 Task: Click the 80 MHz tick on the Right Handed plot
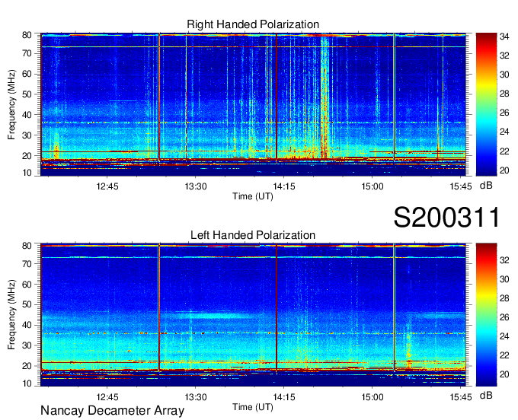[27, 35]
